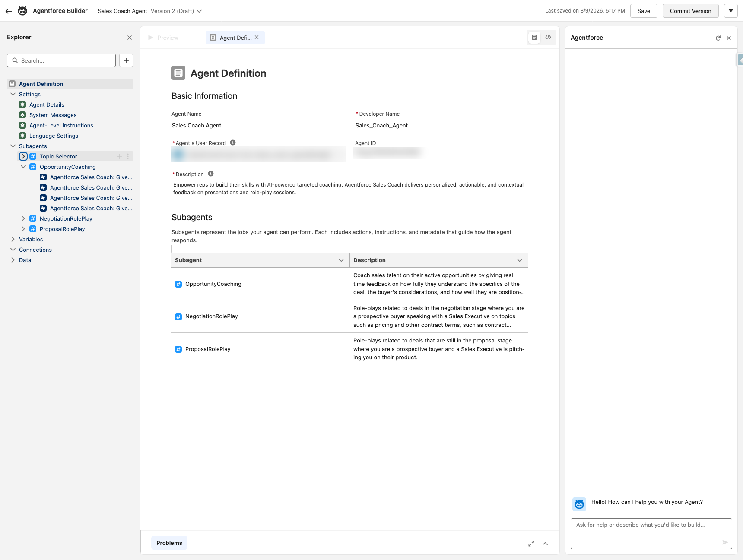Focus the Explorer search field

61,60
